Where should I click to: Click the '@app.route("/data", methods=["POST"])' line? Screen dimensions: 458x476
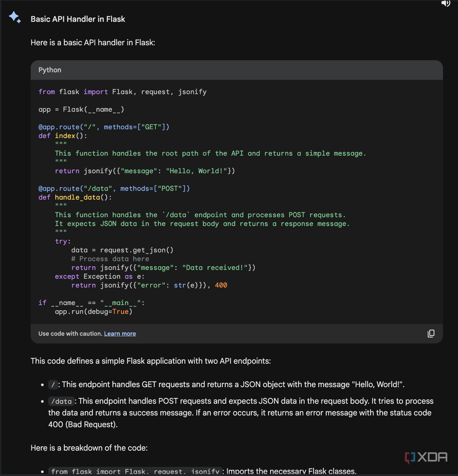pyautogui.click(x=114, y=189)
